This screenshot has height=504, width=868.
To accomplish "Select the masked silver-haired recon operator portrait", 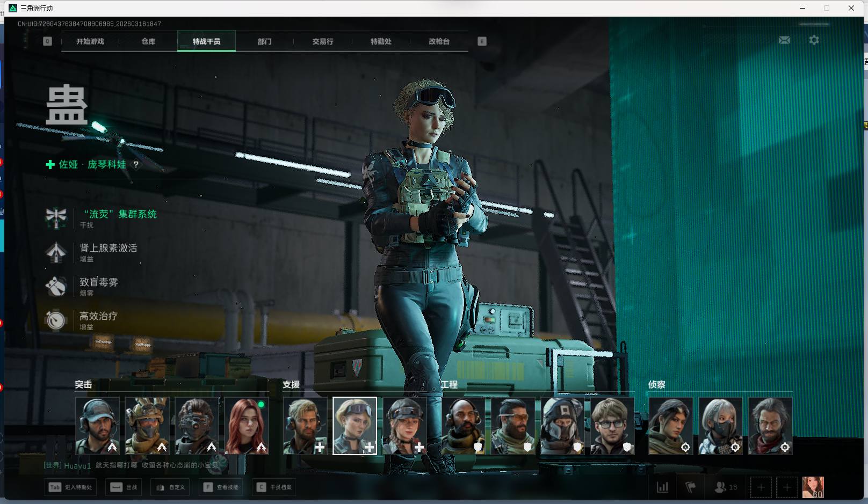I will (720, 426).
